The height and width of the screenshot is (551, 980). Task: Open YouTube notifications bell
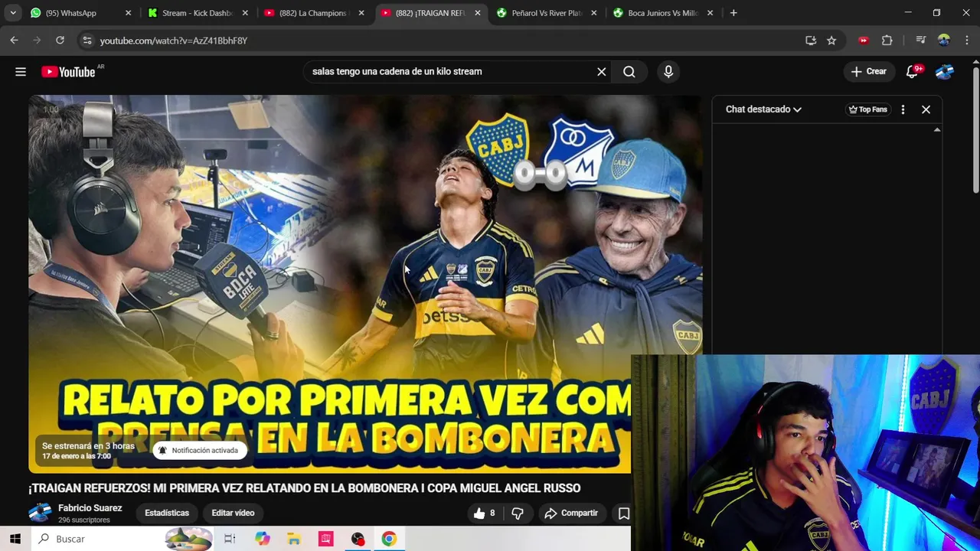point(912,72)
